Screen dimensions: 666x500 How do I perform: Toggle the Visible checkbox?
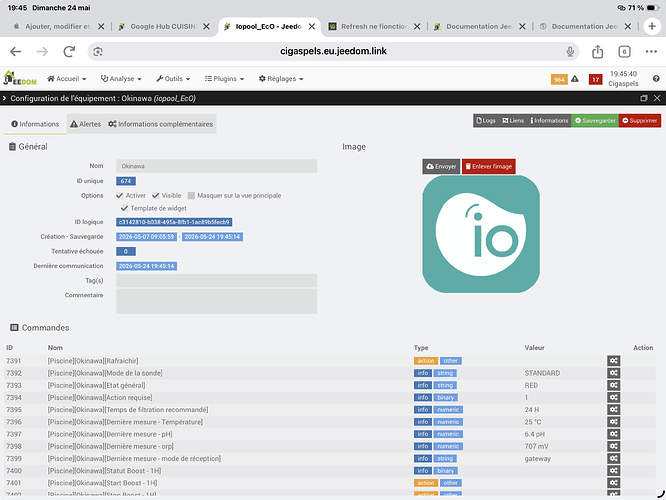[156, 195]
